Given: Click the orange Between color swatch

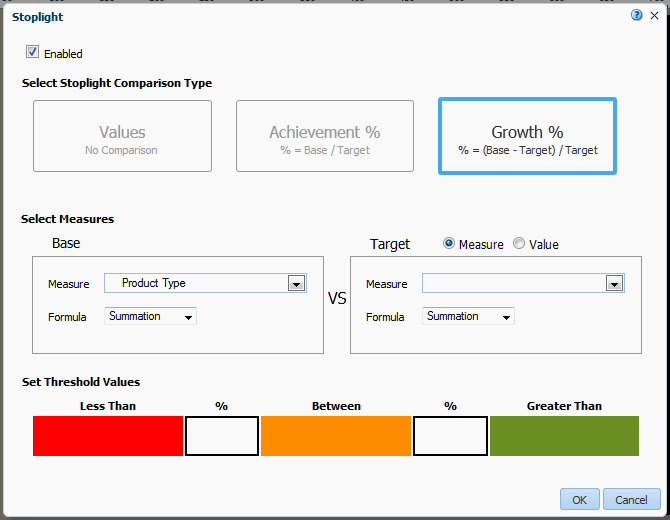Looking at the screenshot, I should (x=336, y=436).
